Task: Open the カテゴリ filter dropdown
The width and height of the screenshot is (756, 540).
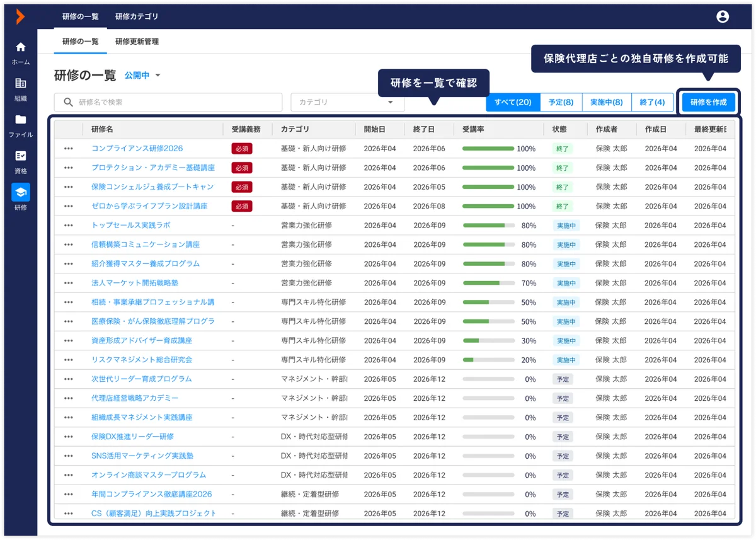Action: [346, 101]
